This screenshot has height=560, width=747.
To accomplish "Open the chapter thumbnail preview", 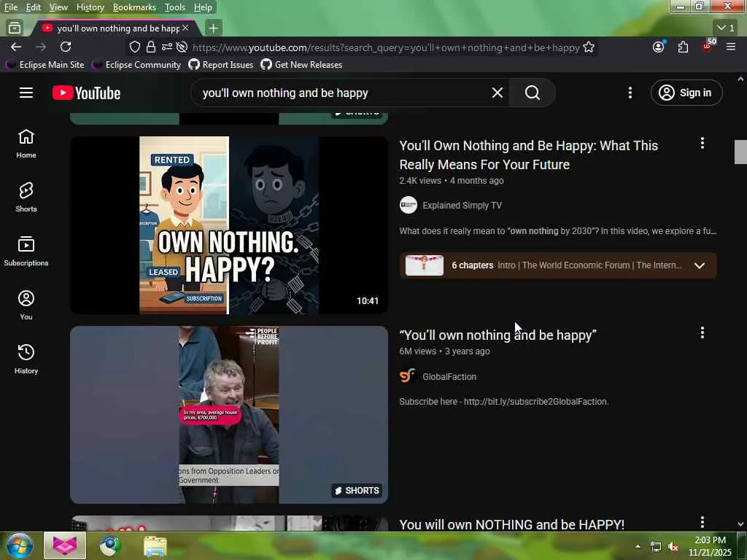I will pos(424,265).
